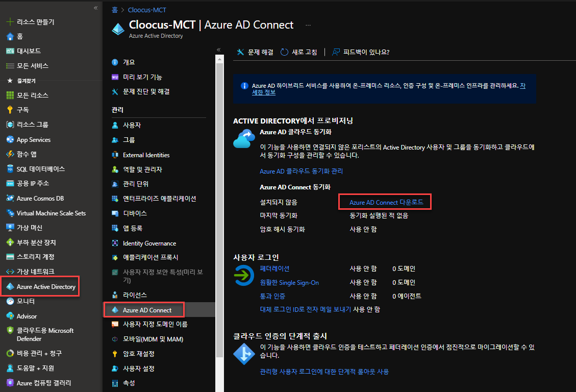
Task: Click the Virtual Machine Scale Sets icon
Action: [x=10, y=213]
